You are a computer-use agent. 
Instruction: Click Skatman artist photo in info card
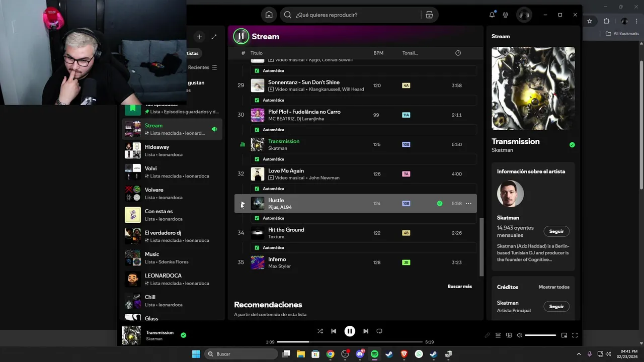click(x=510, y=194)
